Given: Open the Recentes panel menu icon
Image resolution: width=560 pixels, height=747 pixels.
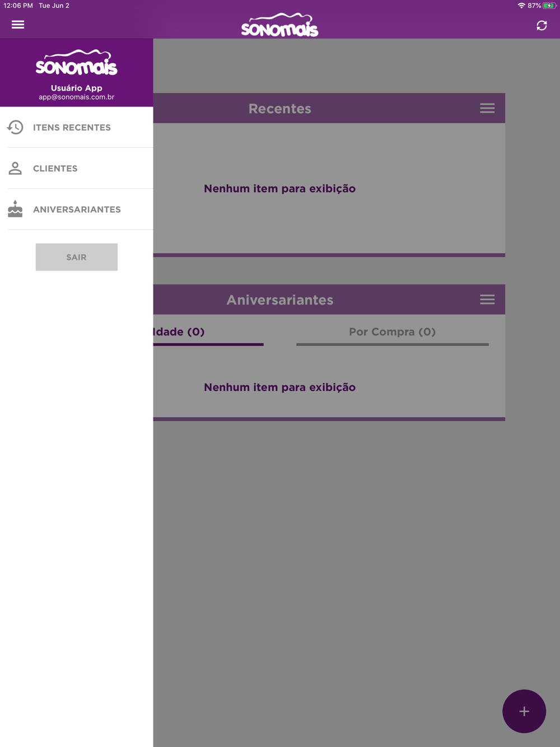Looking at the screenshot, I should (x=487, y=108).
